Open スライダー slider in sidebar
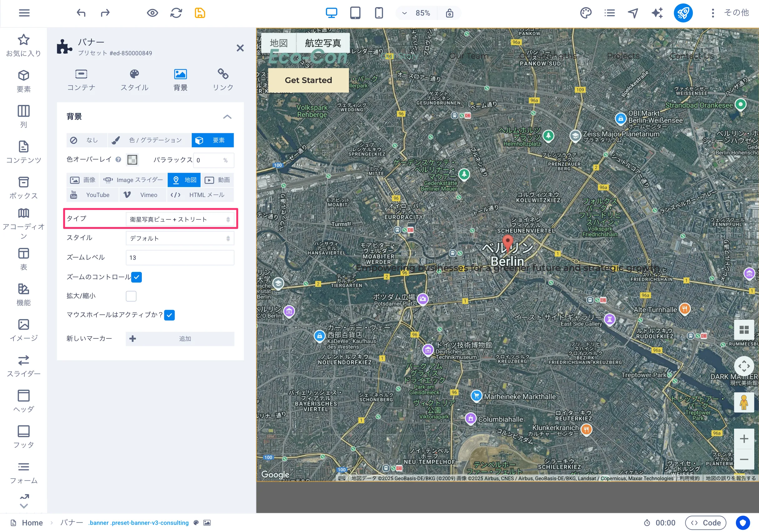759x532 pixels. coord(23,366)
